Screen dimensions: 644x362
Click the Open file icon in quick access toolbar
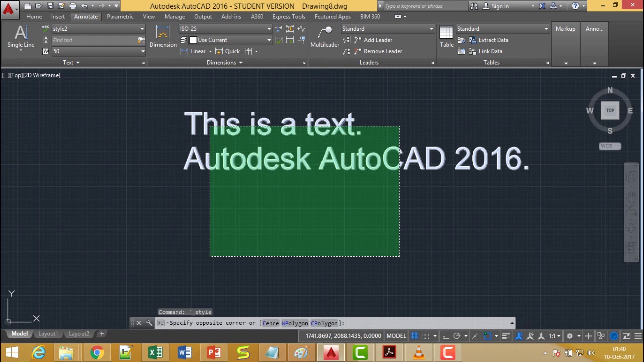(x=39, y=6)
